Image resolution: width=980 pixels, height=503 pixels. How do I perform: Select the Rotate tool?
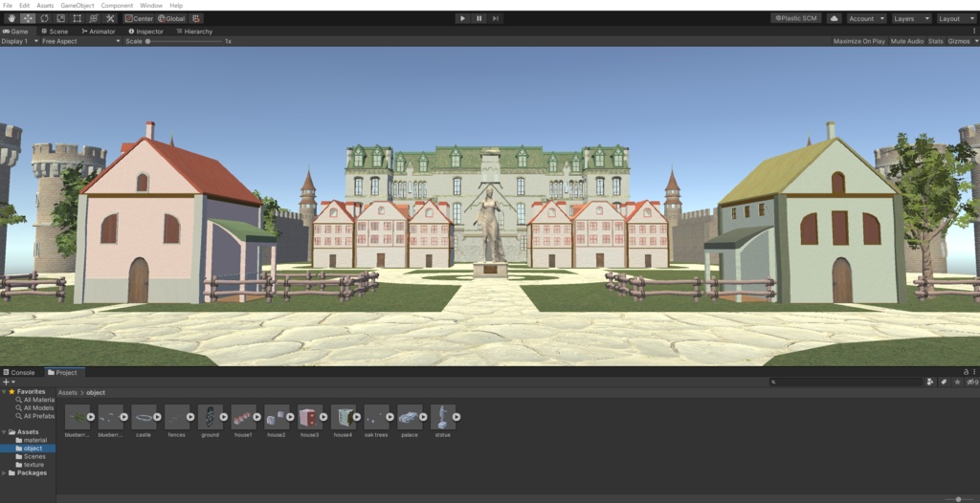point(44,19)
